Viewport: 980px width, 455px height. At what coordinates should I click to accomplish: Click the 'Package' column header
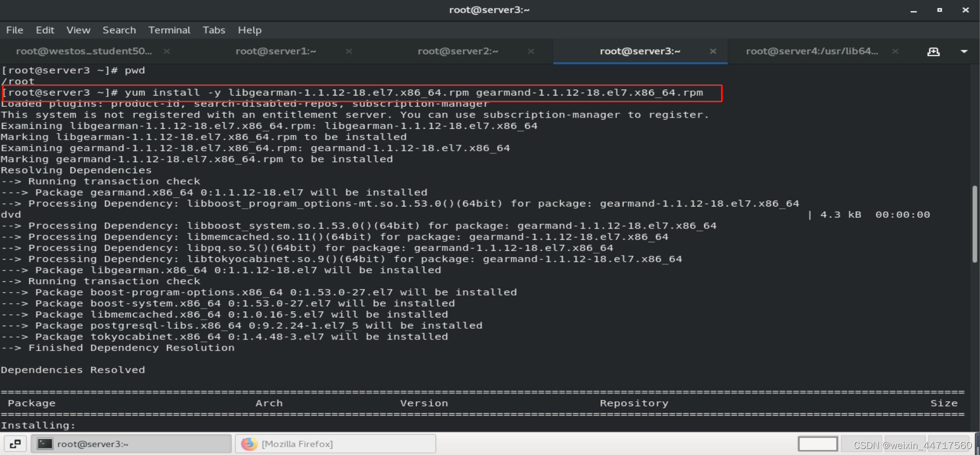pos(32,403)
